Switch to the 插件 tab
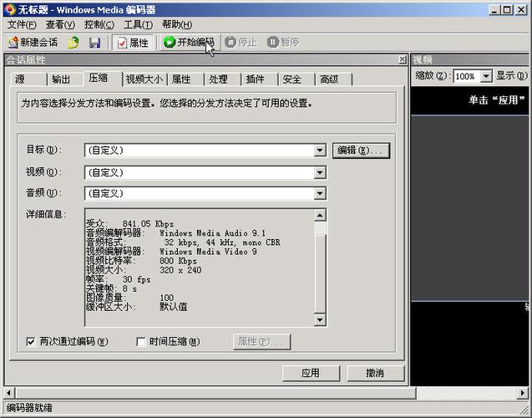 260,79
